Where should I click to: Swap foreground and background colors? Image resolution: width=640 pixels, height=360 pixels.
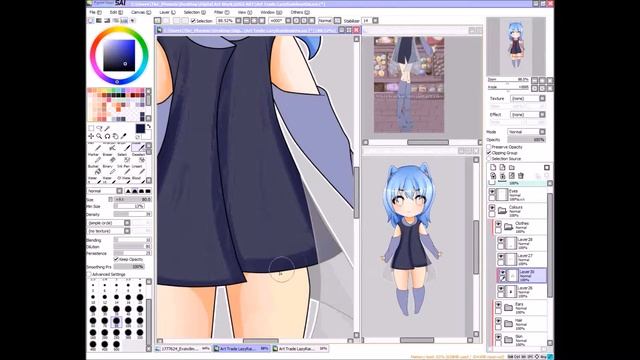coord(149,127)
